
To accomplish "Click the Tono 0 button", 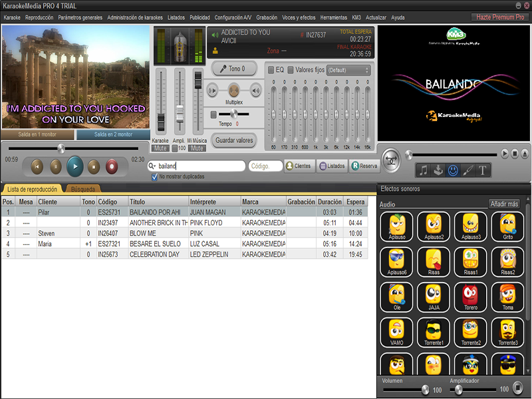I will (234, 69).
